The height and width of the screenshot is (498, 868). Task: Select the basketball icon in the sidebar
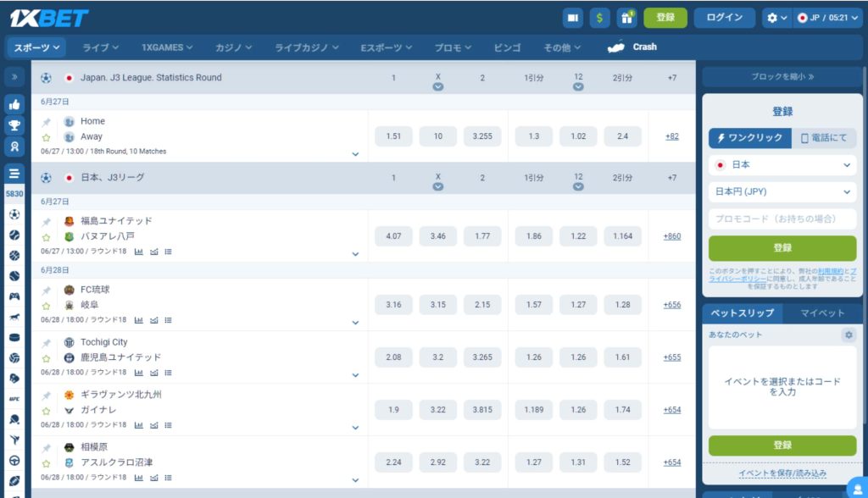[14, 256]
